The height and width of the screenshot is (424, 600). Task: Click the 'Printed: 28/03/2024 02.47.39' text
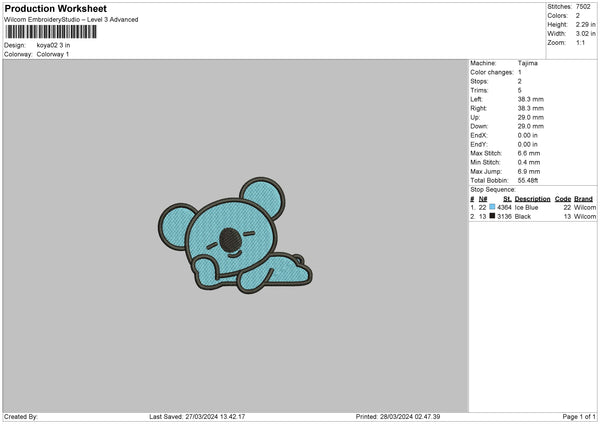[398, 417]
